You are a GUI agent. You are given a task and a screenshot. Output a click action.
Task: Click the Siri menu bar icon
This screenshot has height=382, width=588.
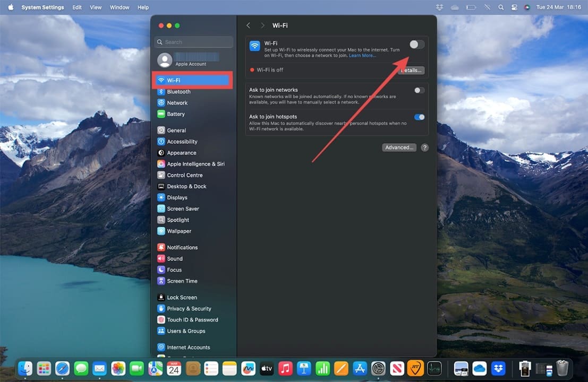click(x=527, y=7)
